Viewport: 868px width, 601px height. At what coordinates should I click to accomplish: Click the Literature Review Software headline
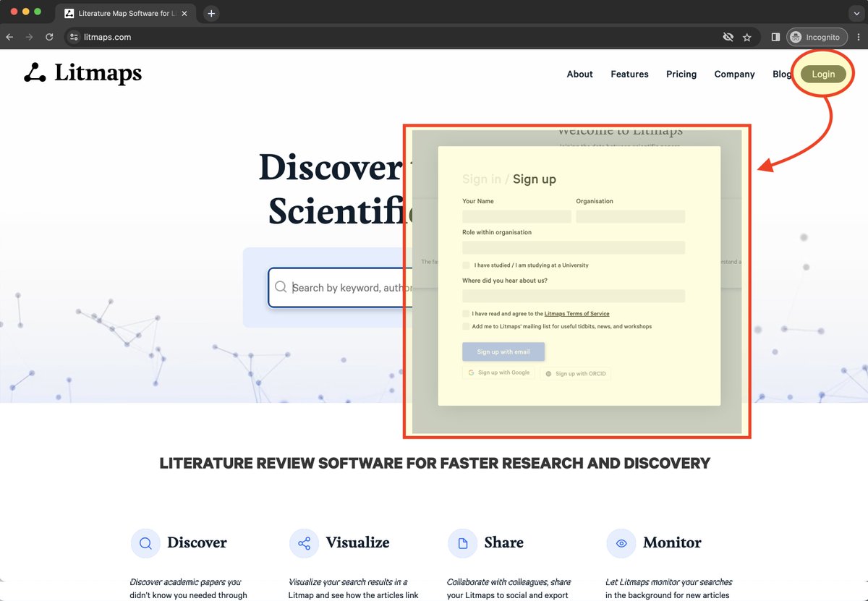[x=435, y=463]
